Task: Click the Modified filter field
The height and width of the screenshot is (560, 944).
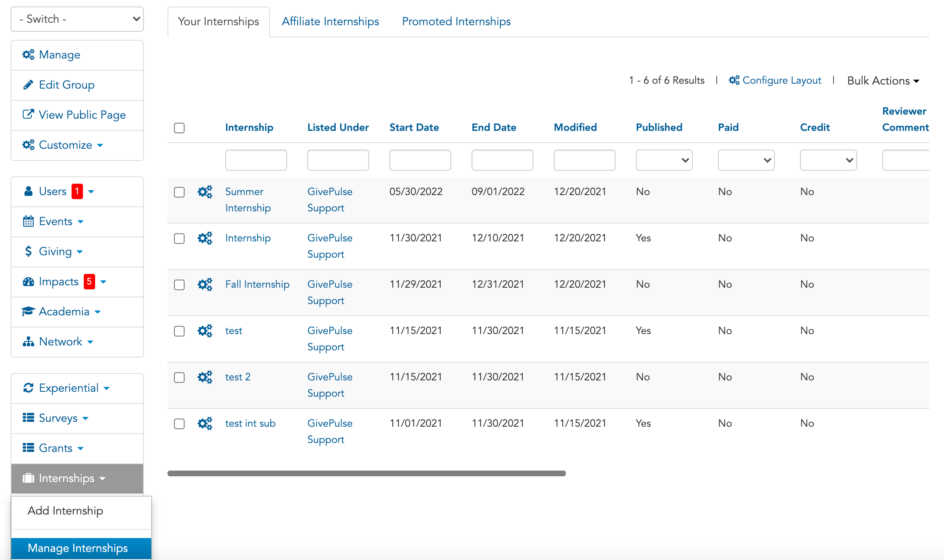Action: [584, 160]
